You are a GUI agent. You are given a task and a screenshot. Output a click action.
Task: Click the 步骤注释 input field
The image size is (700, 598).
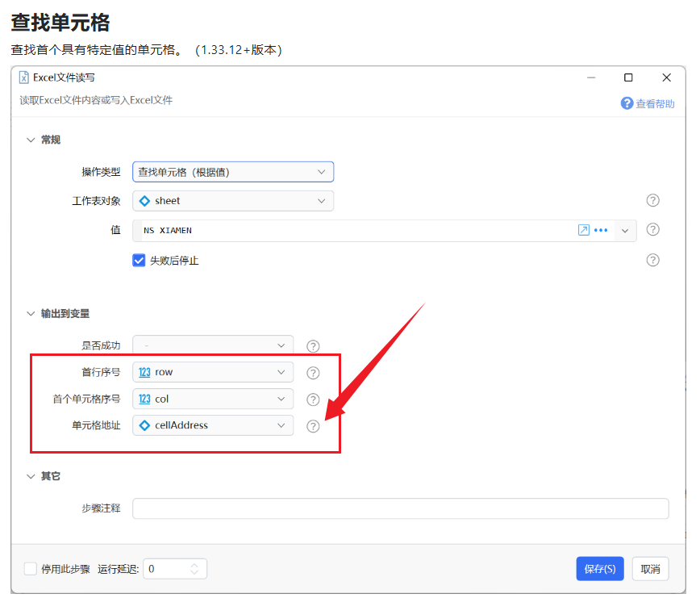(400, 508)
